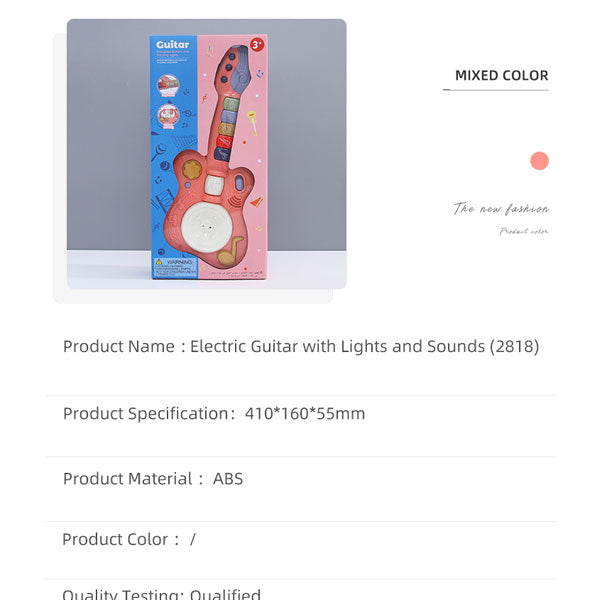The image size is (600, 600).
Task: Select the coral pink color dot
Action: click(x=540, y=161)
